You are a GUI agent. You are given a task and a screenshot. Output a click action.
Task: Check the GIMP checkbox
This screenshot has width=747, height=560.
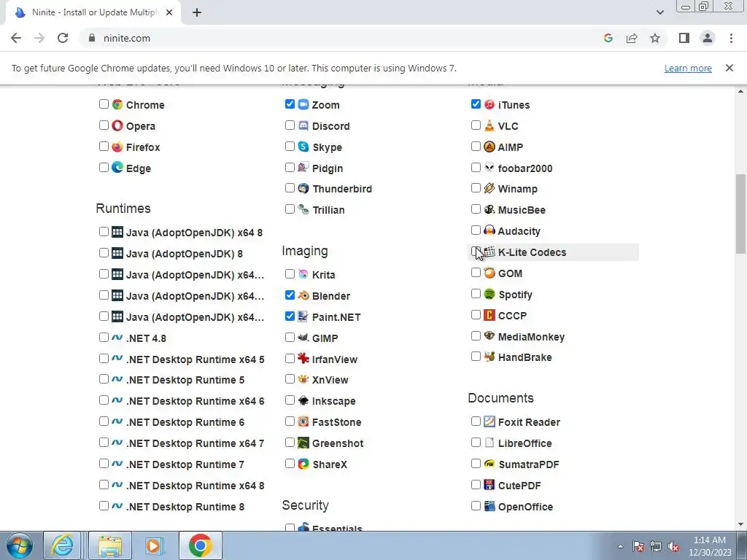(290, 337)
